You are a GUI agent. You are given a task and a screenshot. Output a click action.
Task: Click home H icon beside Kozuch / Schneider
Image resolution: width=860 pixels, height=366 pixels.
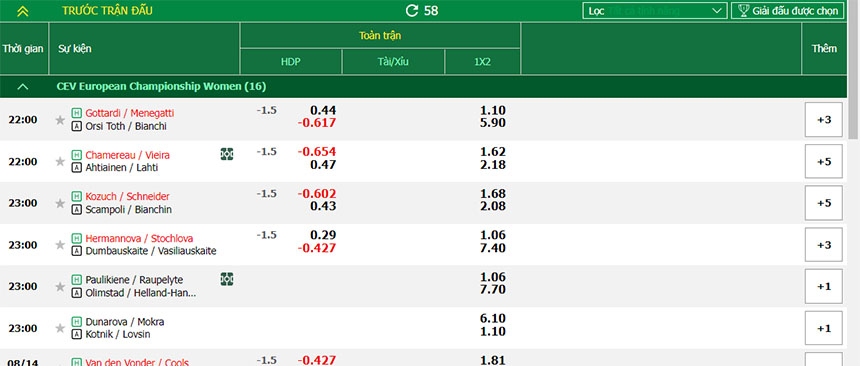click(x=76, y=196)
